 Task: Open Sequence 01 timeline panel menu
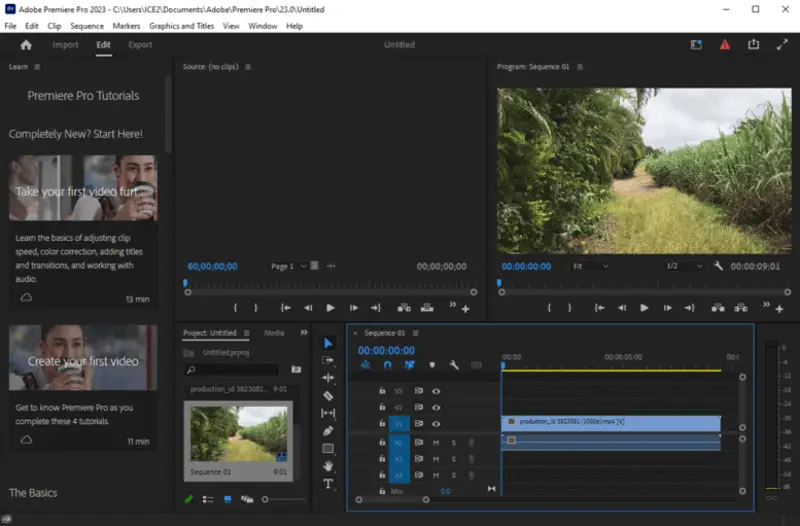(x=416, y=333)
